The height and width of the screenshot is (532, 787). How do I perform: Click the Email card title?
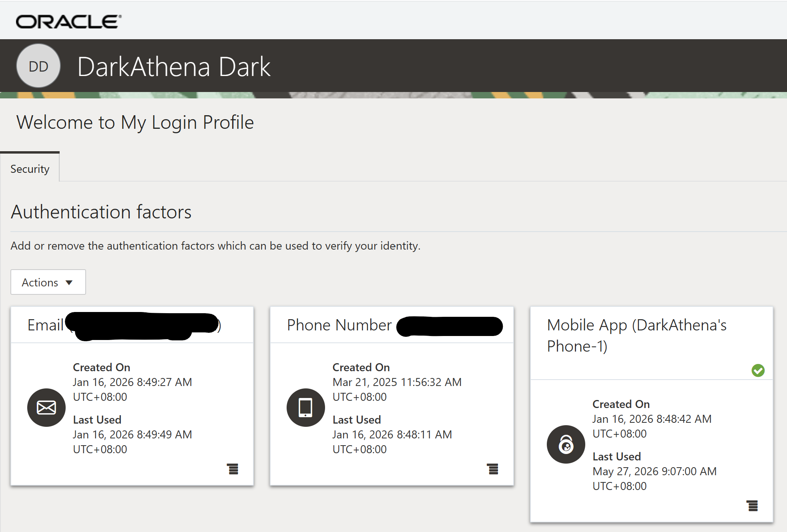(124, 325)
